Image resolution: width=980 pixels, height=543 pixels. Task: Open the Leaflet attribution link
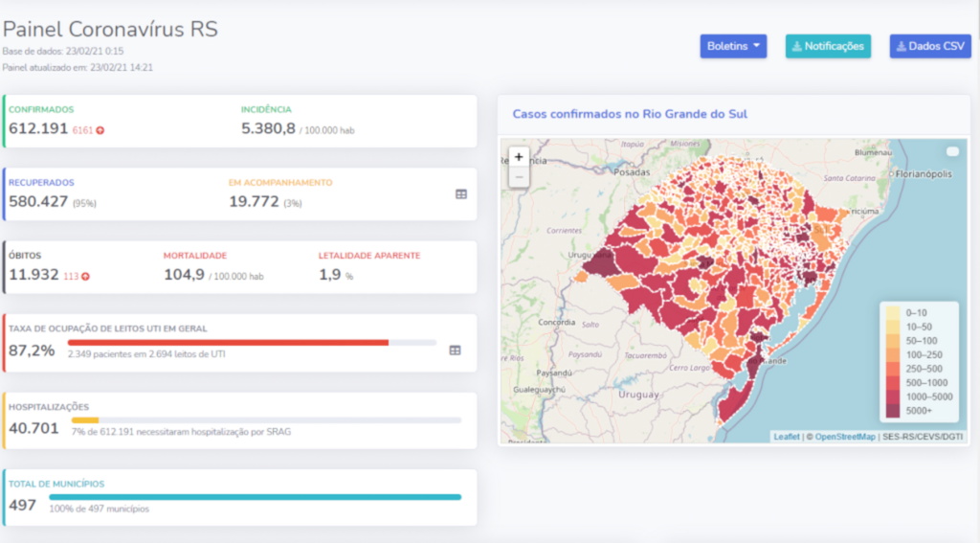click(786, 437)
